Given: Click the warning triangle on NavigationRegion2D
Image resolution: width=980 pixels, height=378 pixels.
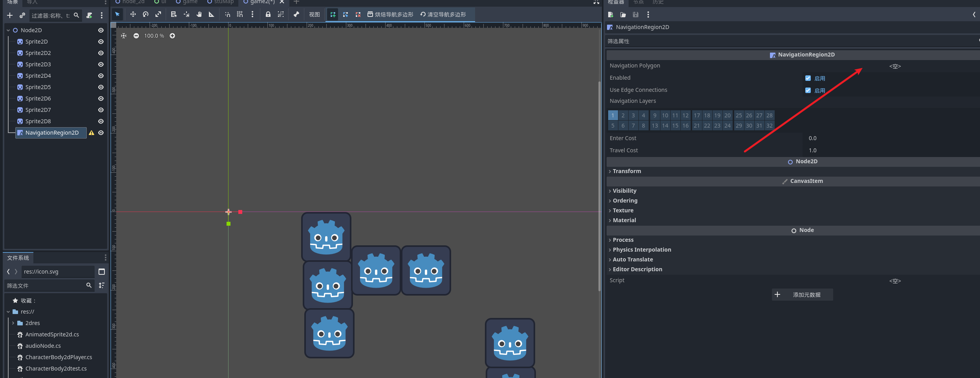Looking at the screenshot, I should [x=91, y=133].
